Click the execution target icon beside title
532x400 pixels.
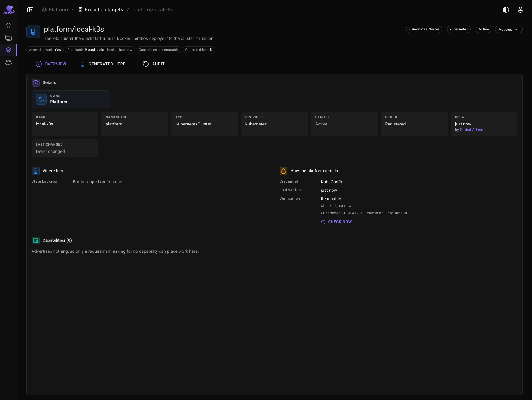[33, 32]
